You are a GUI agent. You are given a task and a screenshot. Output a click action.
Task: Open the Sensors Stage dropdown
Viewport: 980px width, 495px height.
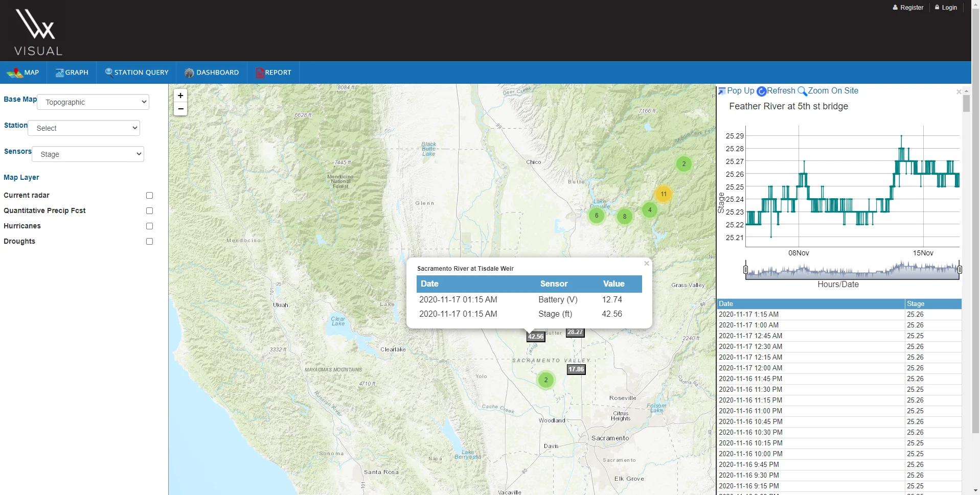tap(88, 154)
